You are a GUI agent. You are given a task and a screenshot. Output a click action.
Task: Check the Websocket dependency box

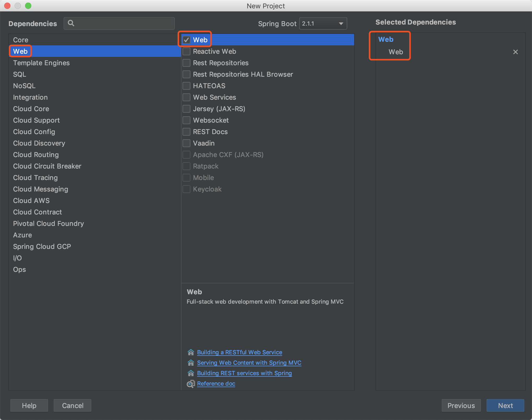click(x=186, y=120)
